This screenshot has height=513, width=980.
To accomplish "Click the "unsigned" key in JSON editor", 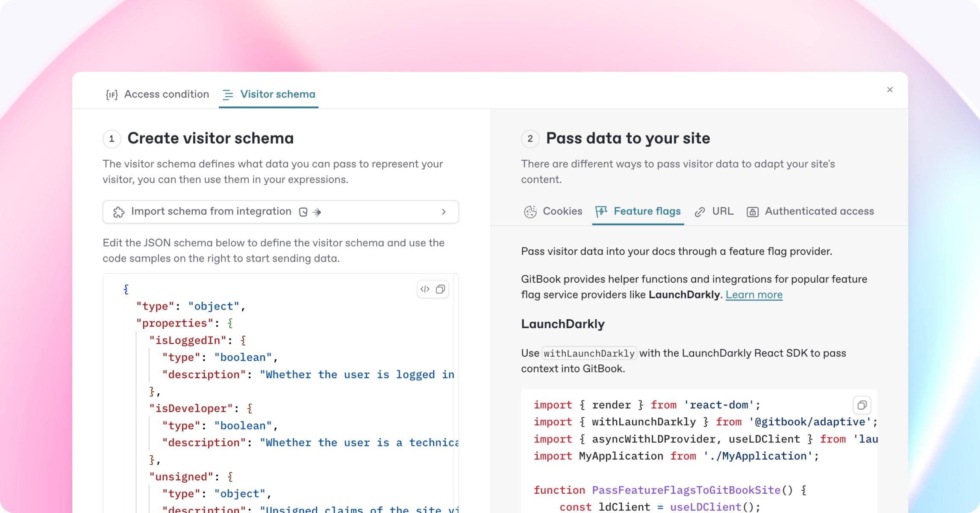I will (x=181, y=477).
